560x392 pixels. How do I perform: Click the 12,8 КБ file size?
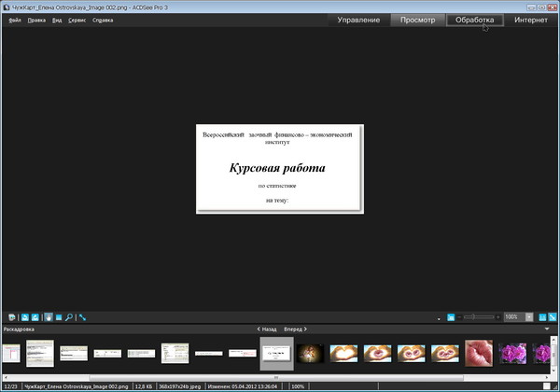[144, 386]
